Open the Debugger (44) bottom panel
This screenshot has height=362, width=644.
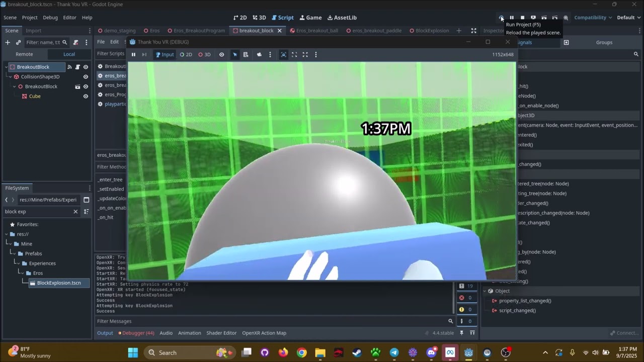(136, 333)
